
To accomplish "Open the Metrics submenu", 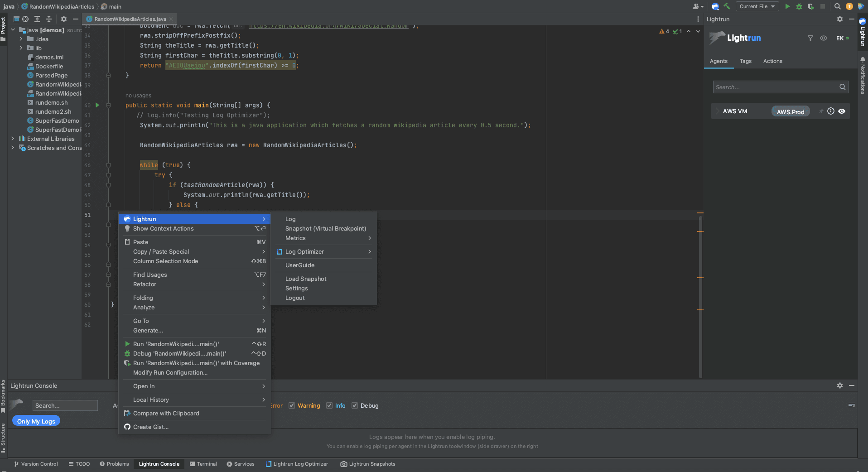I will 324,238.
